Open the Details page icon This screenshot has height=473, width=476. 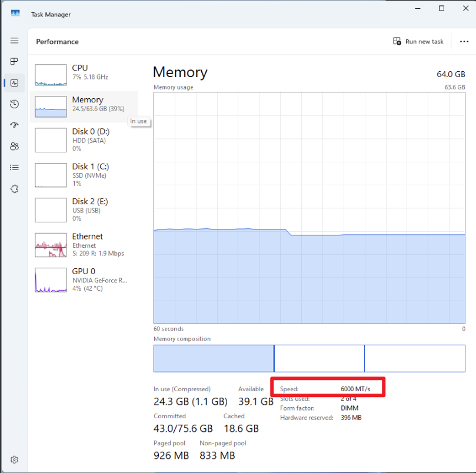pos(15,168)
